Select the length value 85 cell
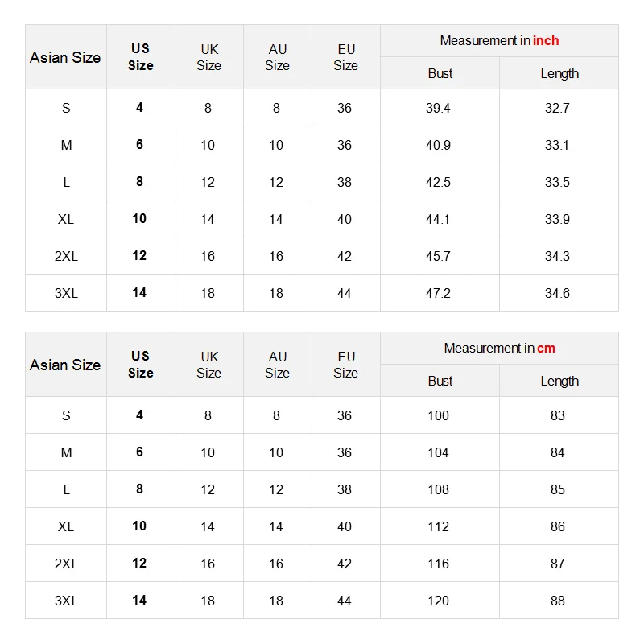Viewport: 644px width, 644px height. 558,489
